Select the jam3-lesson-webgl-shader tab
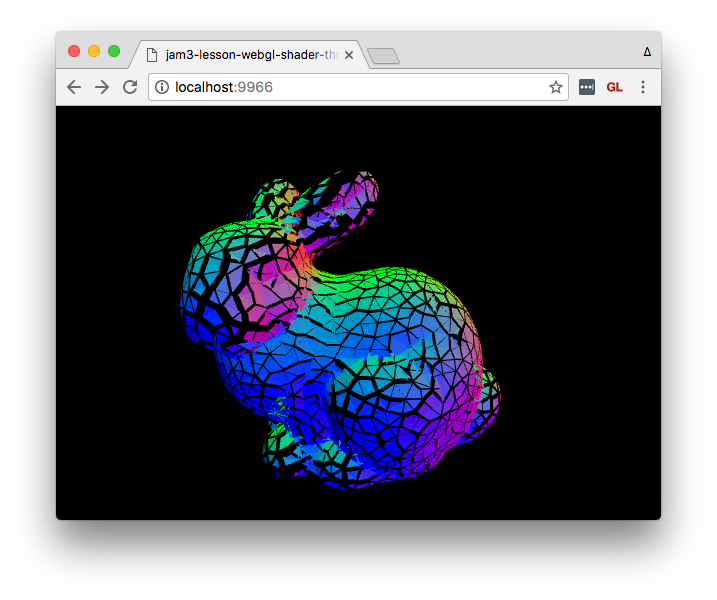Image resolution: width=717 pixels, height=600 pixels. (249, 55)
